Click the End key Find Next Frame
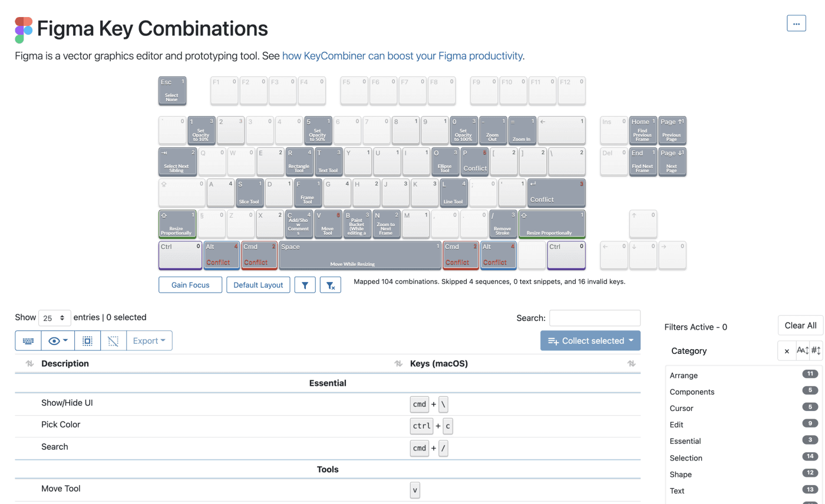The image size is (825, 504). 643,161
